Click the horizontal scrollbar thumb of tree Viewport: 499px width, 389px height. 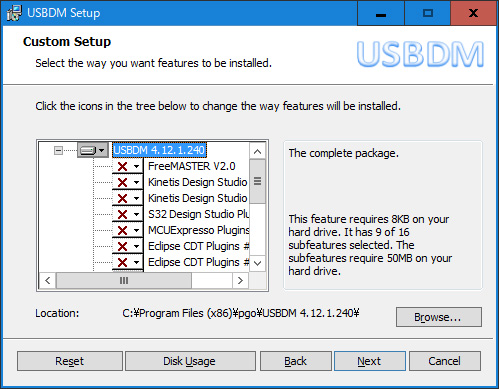pyautogui.click(x=124, y=280)
